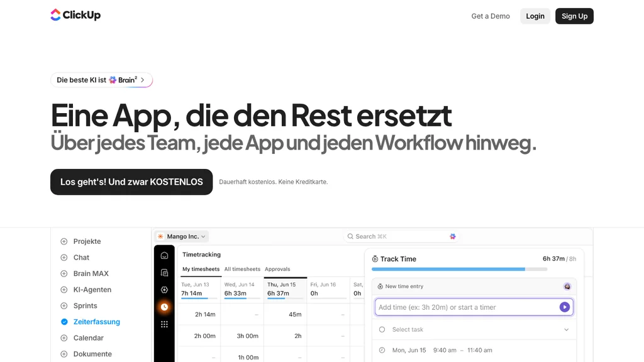
Task: Select the Fri, Jun 16 column header
Action: (328, 290)
